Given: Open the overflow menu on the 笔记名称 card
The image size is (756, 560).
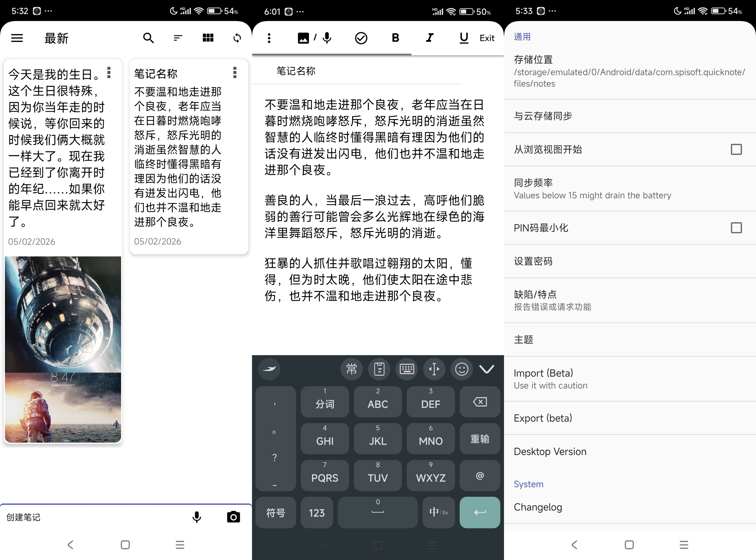Looking at the screenshot, I should pos(235,73).
